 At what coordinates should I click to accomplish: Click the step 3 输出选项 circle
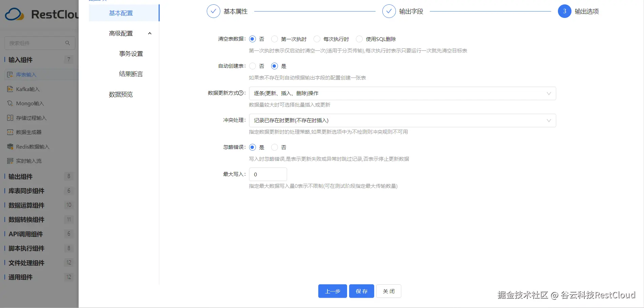click(x=565, y=11)
